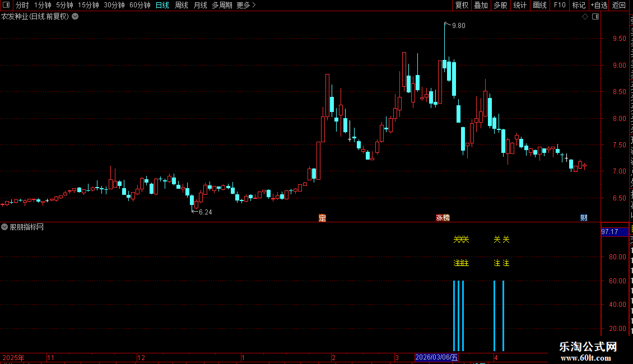This screenshot has width=633, height=364.
Task: Click the 财 financial marker
Action: coord(584,218)
